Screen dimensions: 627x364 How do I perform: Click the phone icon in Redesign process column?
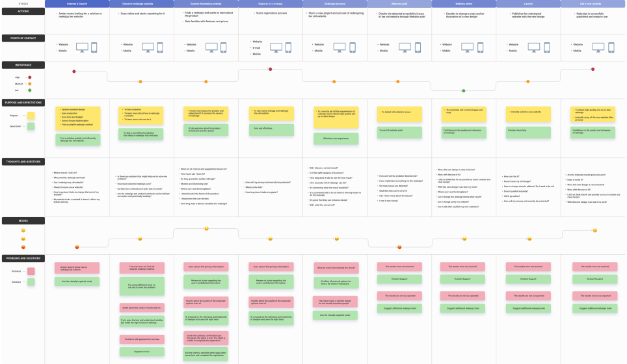[353, 47]
